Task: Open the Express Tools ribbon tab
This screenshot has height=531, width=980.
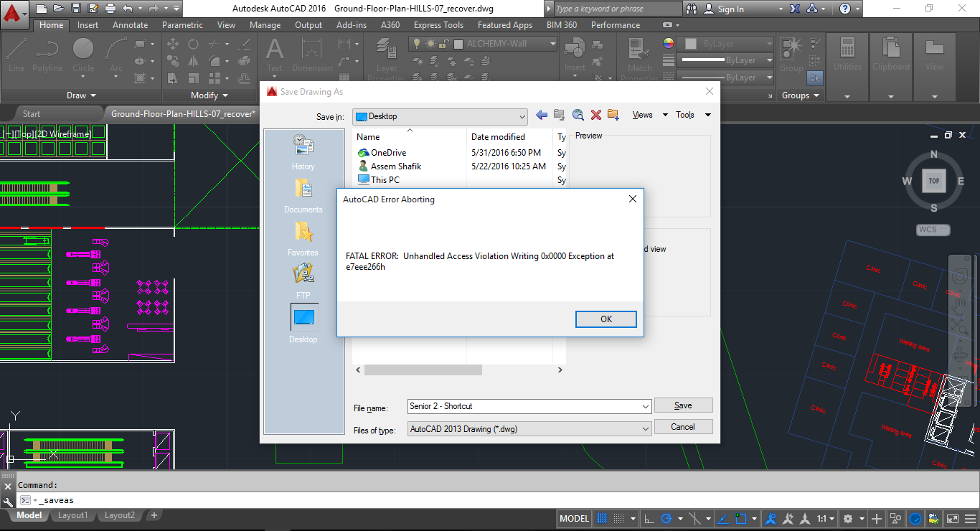Action: click(x=438, y=25)
